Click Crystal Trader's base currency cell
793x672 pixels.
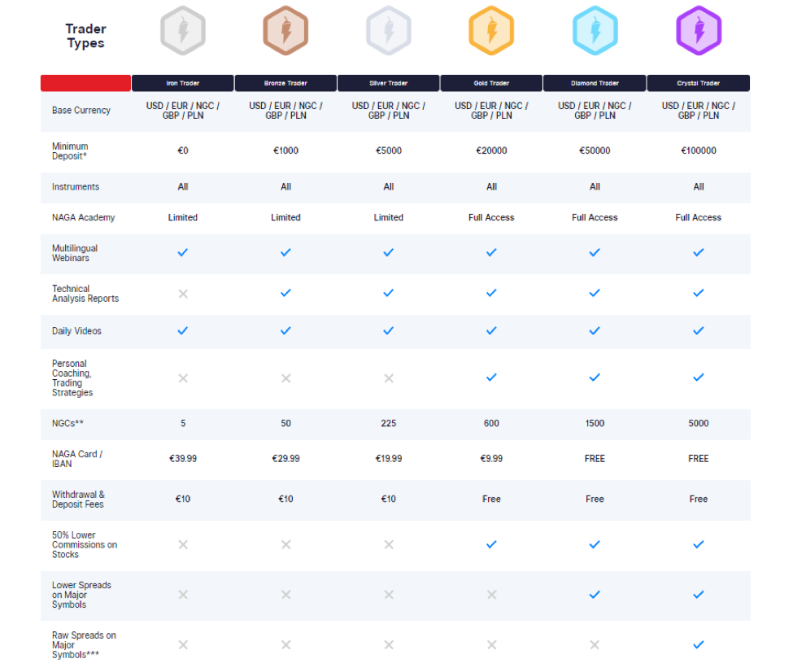point(699,111)
